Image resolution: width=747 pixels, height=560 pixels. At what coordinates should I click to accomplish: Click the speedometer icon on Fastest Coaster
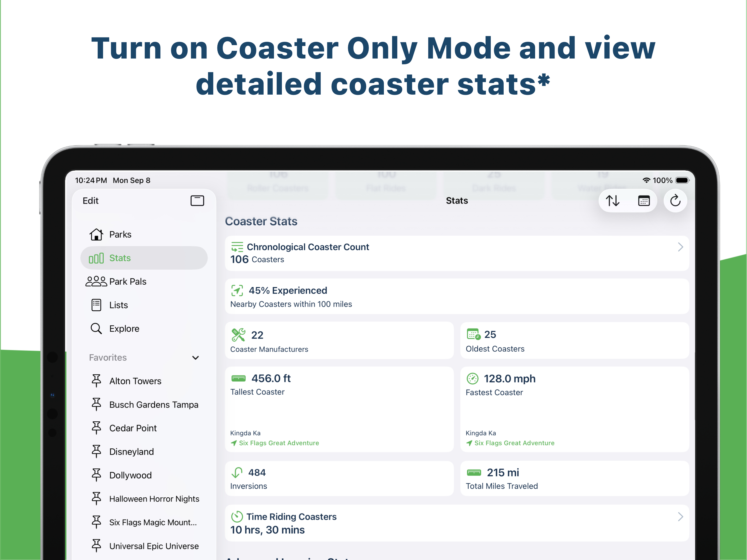472,379
